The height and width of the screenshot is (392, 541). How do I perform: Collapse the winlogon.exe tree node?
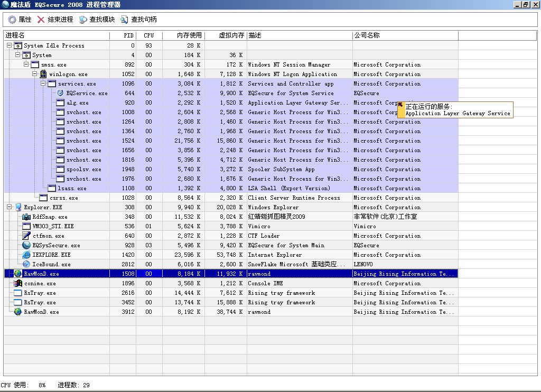(34, 74)
